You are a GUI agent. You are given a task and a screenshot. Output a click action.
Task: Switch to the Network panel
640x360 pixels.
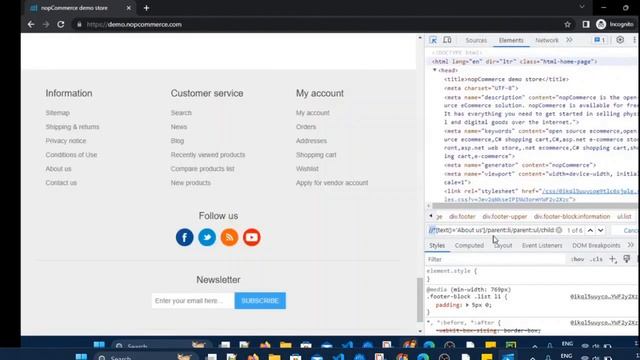pos(547,40)
